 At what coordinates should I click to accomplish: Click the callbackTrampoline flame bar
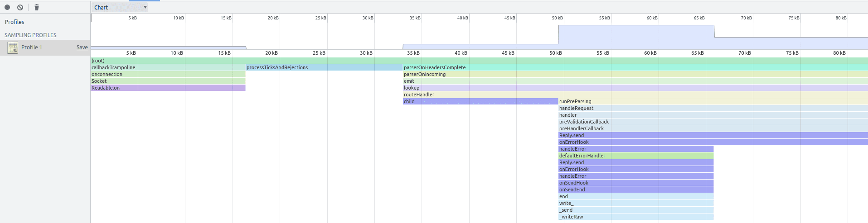(168, 67)
